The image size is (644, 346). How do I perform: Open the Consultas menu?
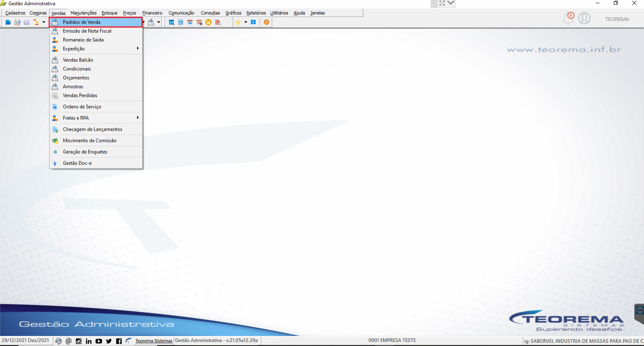click(x=210, y=13)
